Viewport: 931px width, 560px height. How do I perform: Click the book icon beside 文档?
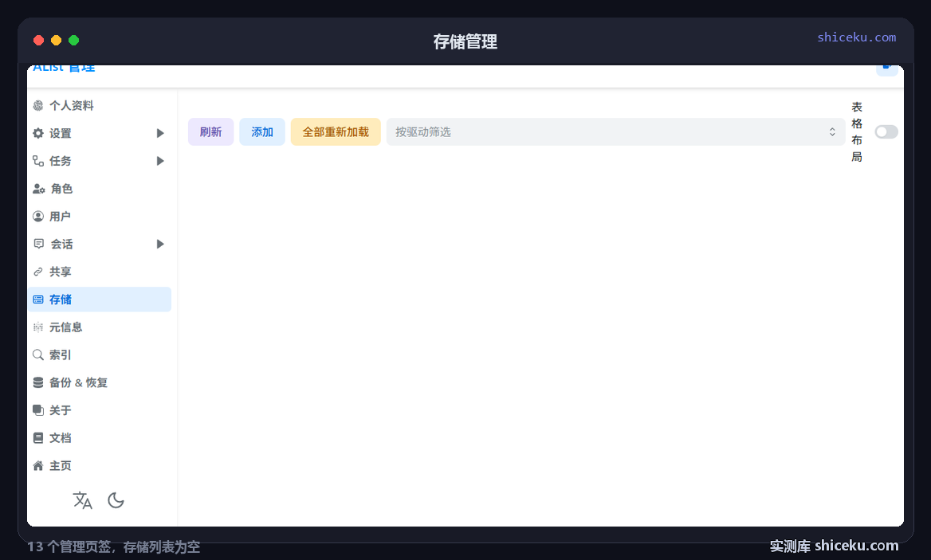[x=38, y=438]
